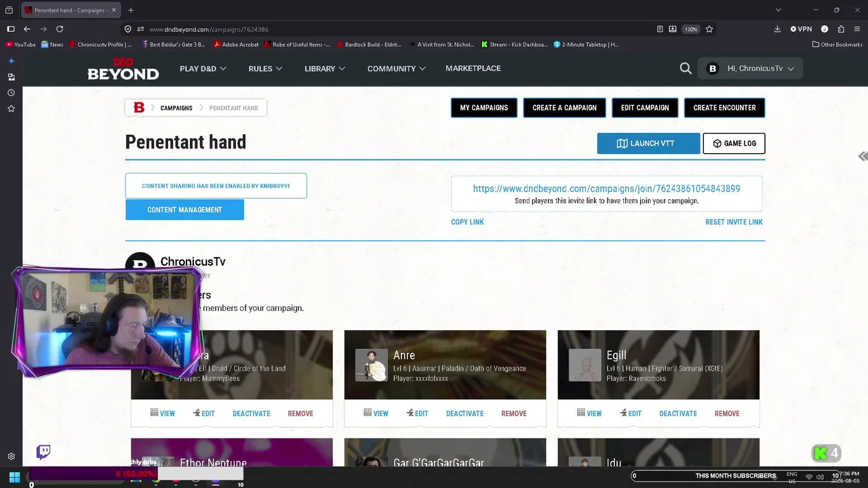Toggle the VPN indicator
This screenshot has width=868, height=488.
point(802,29)
